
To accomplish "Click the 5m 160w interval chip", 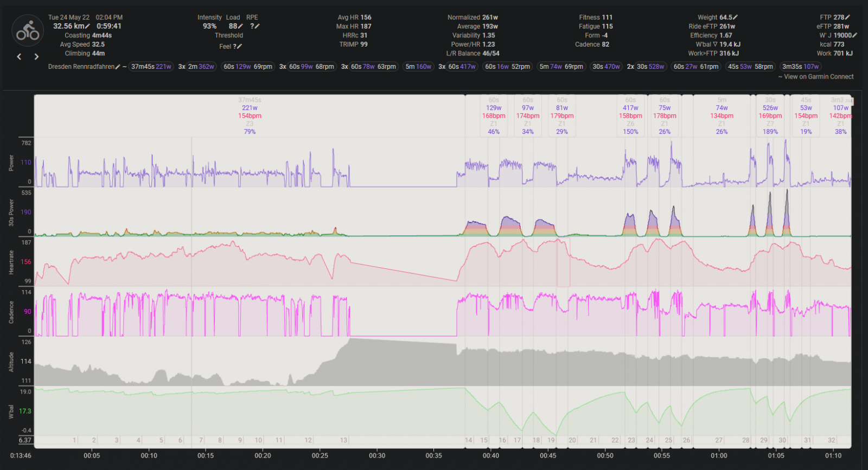I will coord(418,67).
